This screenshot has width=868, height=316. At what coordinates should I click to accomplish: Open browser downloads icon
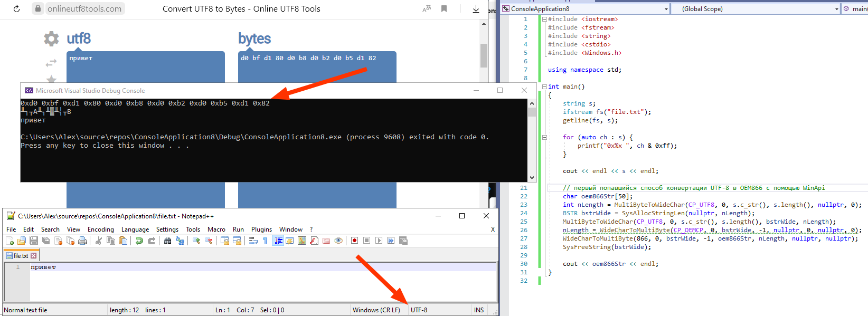point(476,9)
